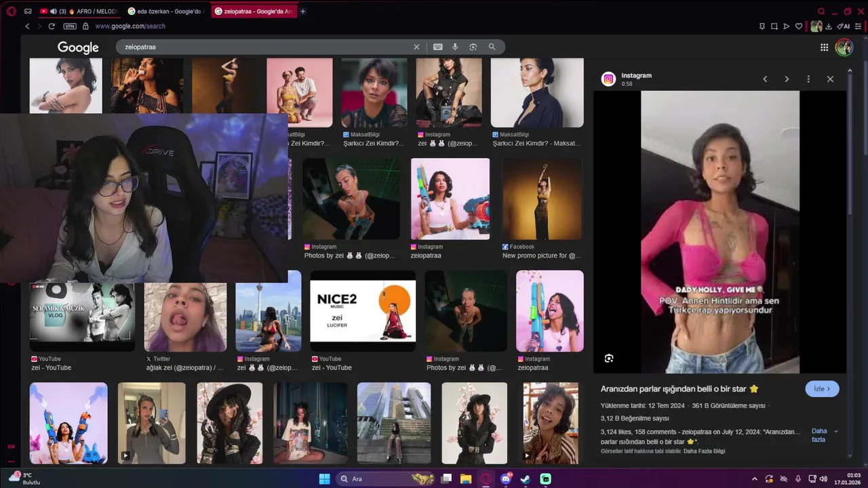
Task: Start a voice search with microphone
Action: [455, 47]
